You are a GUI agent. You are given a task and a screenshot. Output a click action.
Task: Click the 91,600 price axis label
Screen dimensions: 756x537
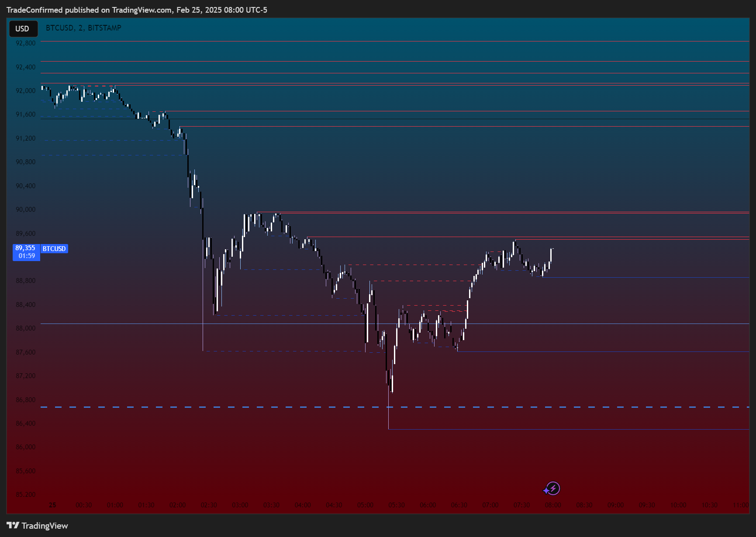point(25,114)
